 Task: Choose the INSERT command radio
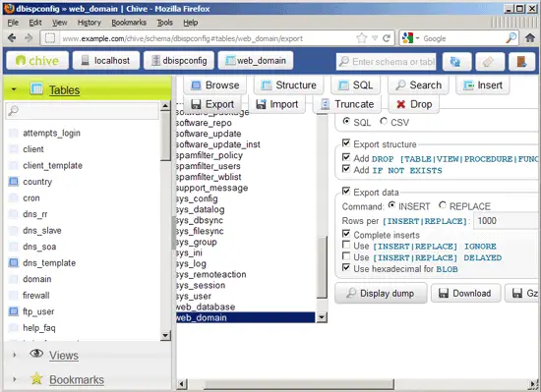[x=391, y=205]
